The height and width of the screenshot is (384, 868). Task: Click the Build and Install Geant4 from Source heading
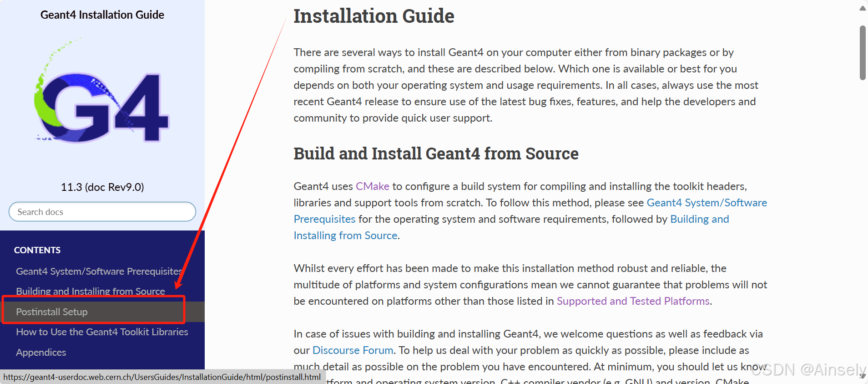(x=436, y=154)
